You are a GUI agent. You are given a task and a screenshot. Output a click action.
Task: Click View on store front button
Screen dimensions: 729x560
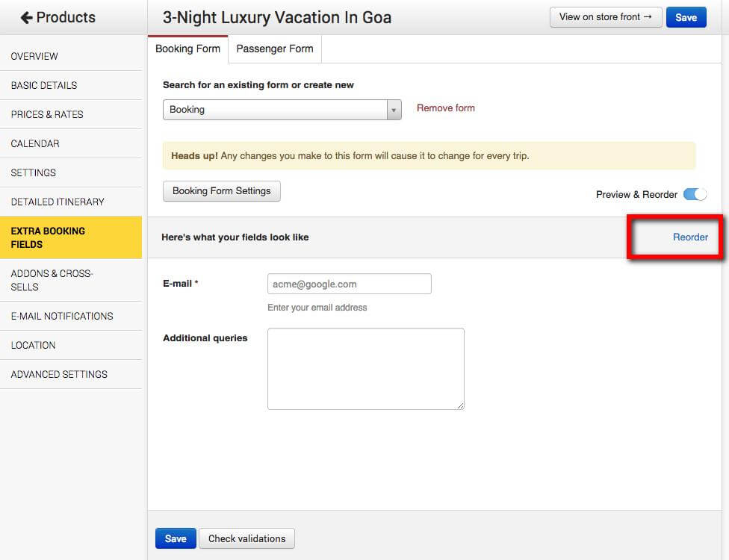click(x=605, y=17)
